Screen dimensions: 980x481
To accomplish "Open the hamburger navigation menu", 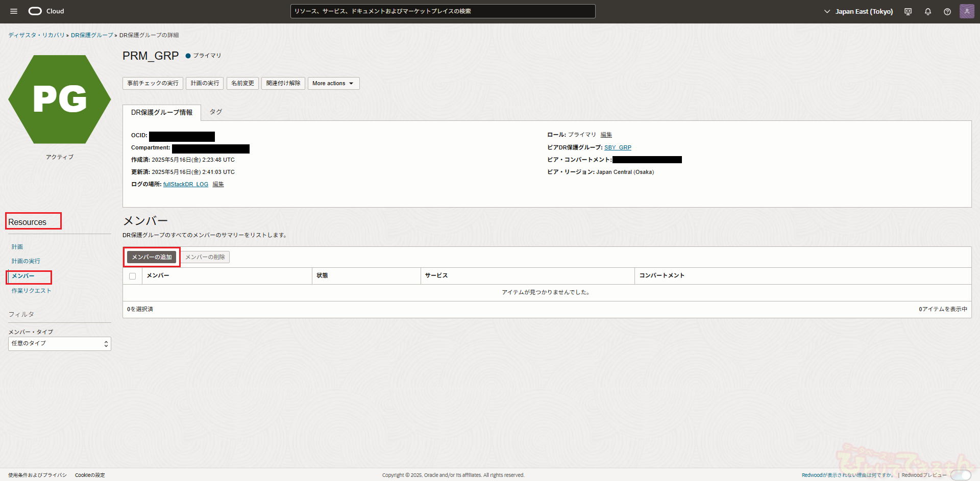I will pos(14,11).
